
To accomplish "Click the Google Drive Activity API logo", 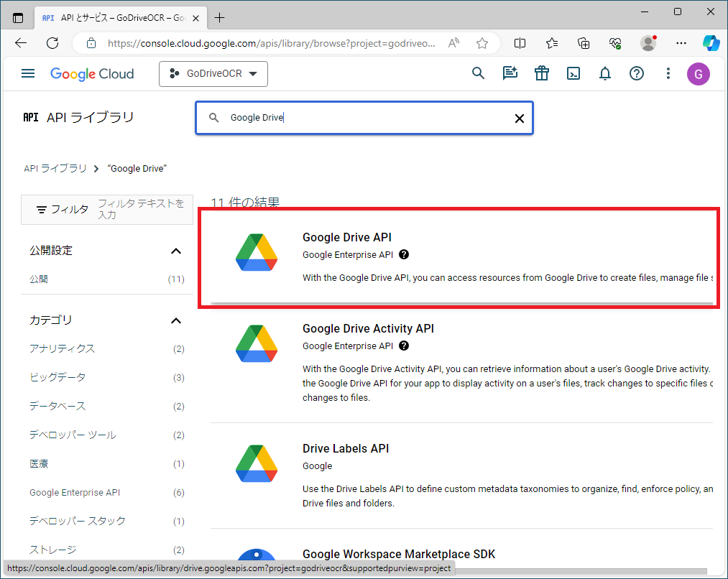I will (x=257, y=344).
